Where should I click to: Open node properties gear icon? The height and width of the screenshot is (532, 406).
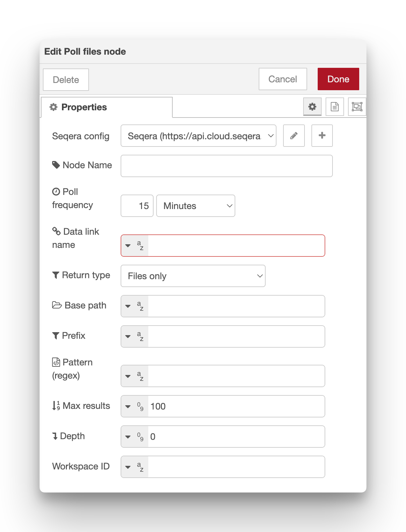tap(312, 107)
